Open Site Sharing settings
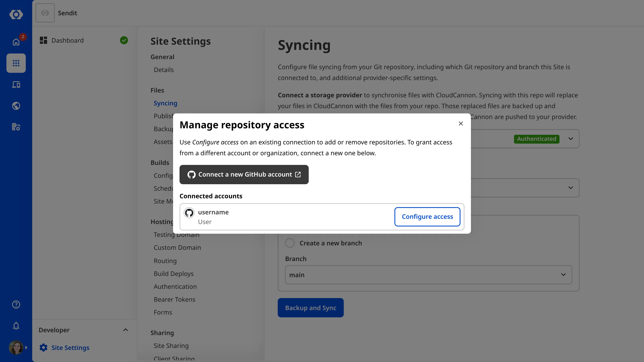 tap(171, 346)
